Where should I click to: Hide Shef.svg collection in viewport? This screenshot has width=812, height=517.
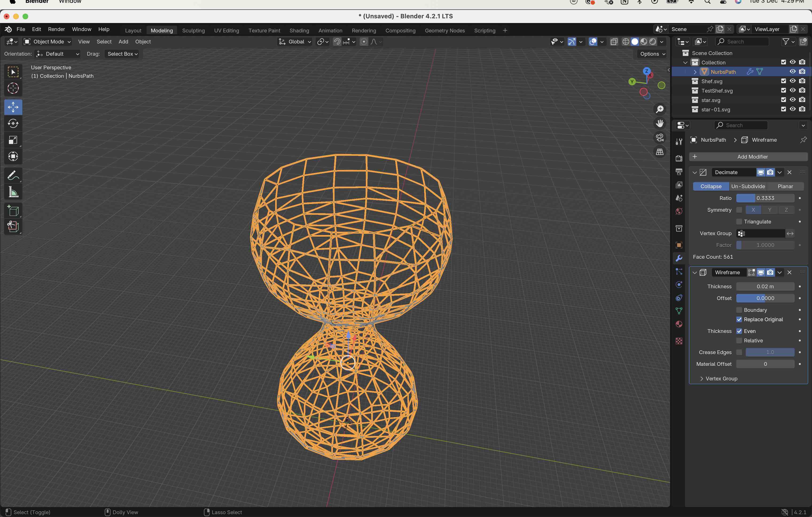[792, 81]
